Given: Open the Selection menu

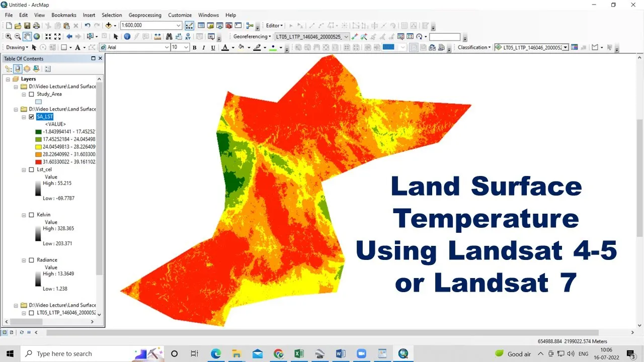Looking at the screenshot, I should point(112,15).
